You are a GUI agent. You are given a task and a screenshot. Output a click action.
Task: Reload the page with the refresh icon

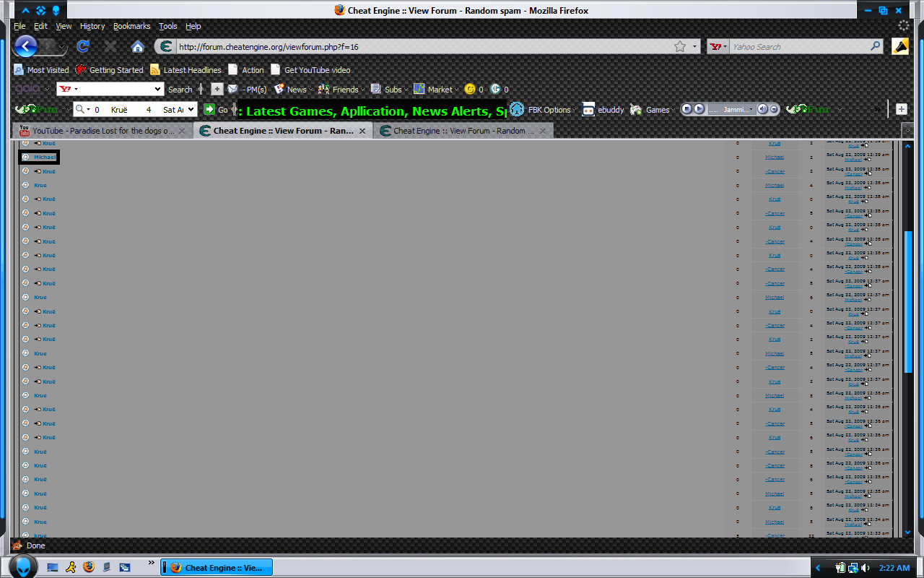coord(83,47)
